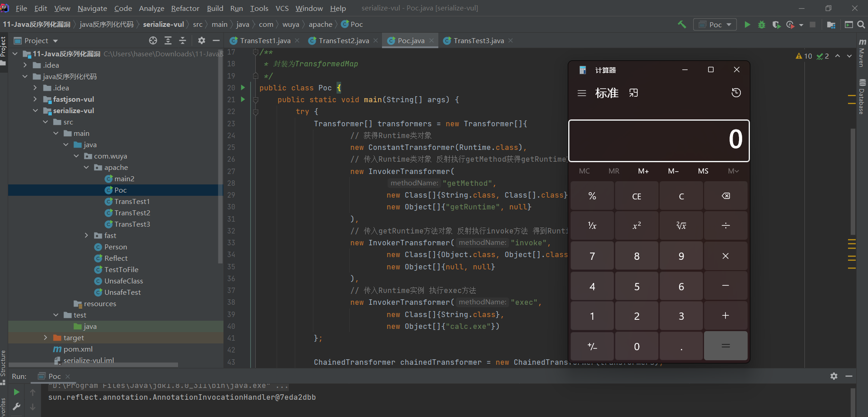This screenshot has width=868, height=417.
Task: Click run gutter icon at line 20
Action: [x=243, y=87]
